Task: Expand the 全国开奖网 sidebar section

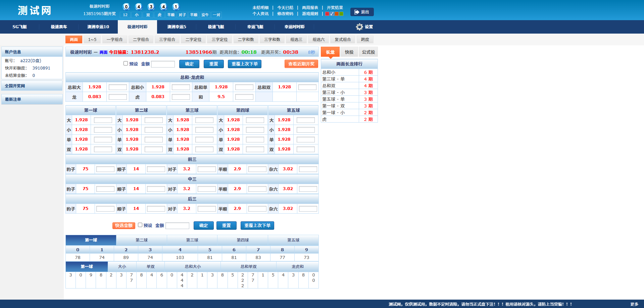Action: 32,86
